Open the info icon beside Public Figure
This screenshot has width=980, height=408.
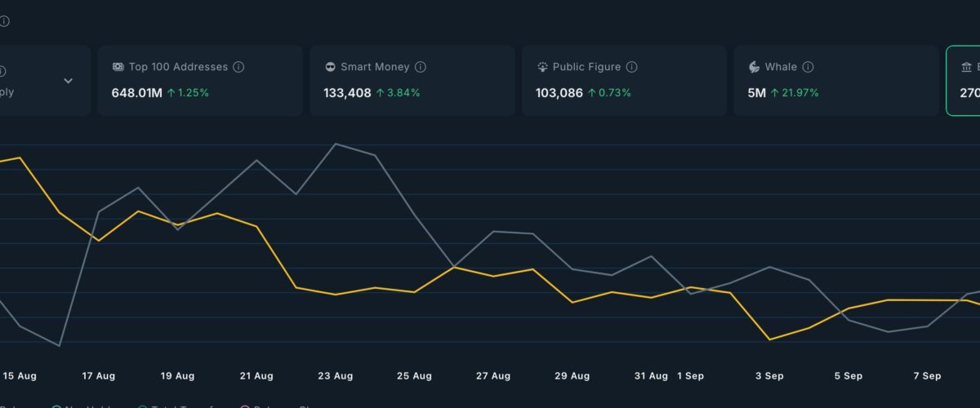[x=632, y=67]
